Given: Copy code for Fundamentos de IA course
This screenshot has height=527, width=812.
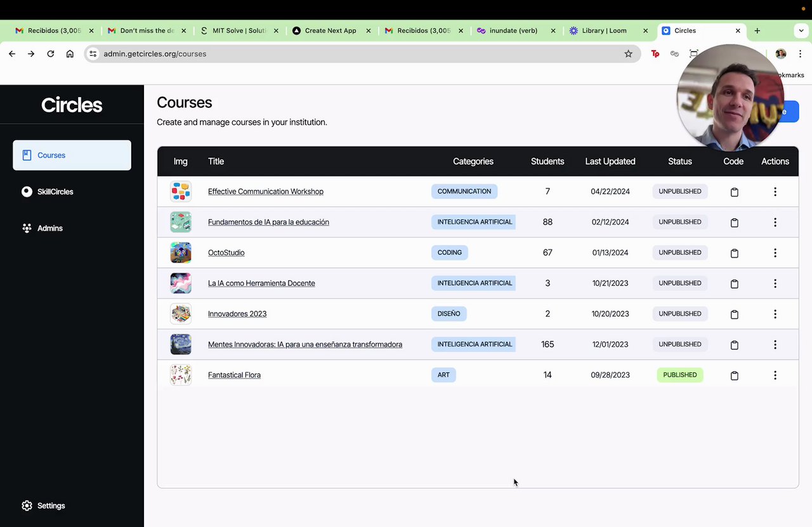Looking at the screenshot, I should tap(734, 223).
